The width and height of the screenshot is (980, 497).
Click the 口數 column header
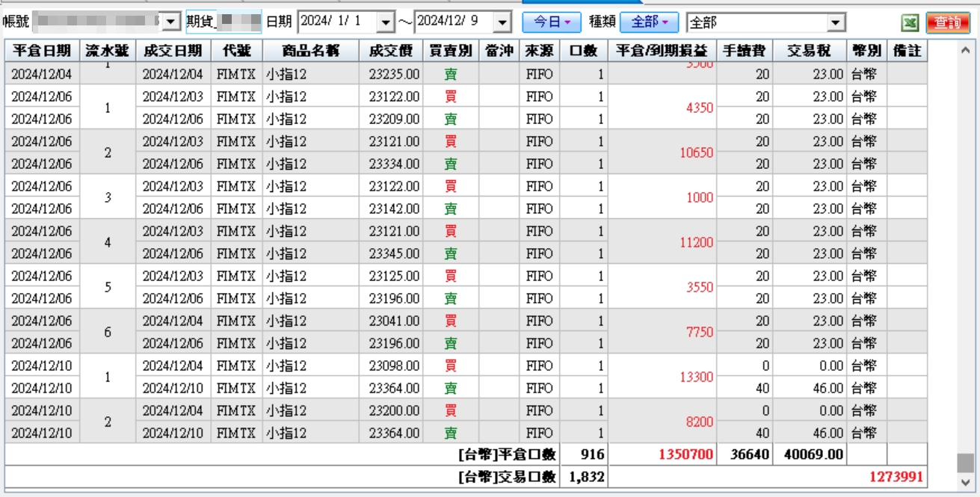click(x=584, y=51)
